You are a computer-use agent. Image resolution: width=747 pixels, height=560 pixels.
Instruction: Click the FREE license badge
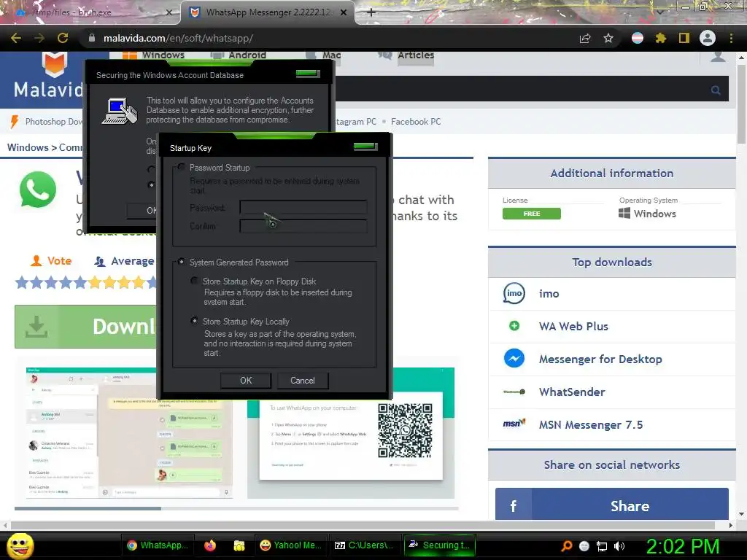[532, 214]
